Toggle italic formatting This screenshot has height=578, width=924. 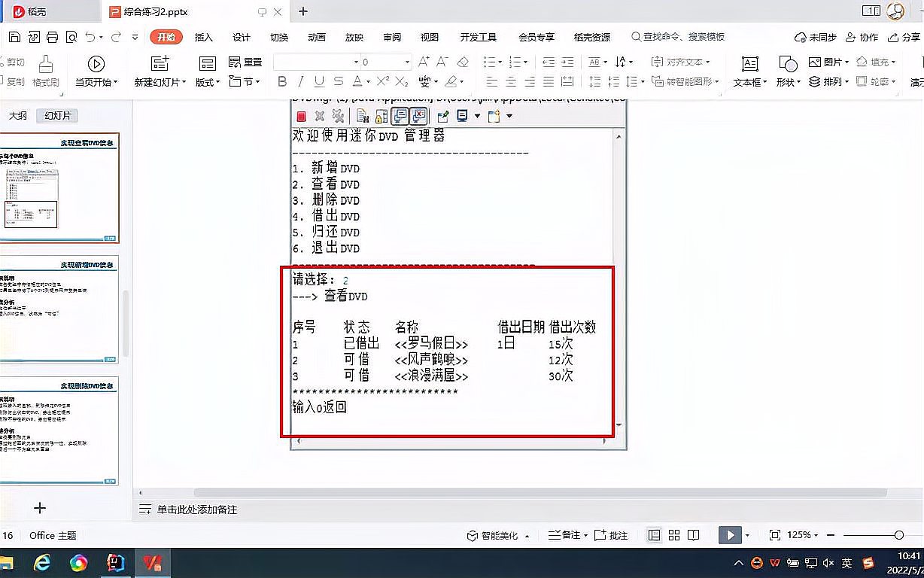click(x=300, y=81)
